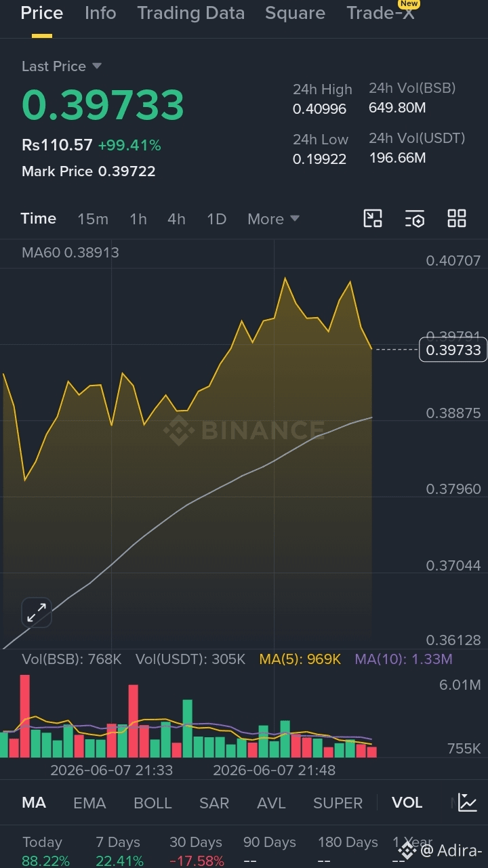Open the Trading Data tab

pos(190,13)
